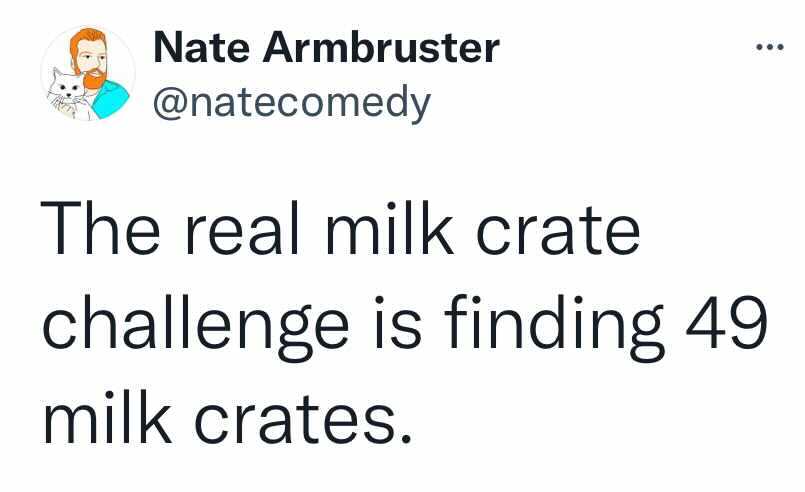Click the "@" symbol in the handle
Image resolution: width=805 pixels, height=492 pixels.
point(170,105)
